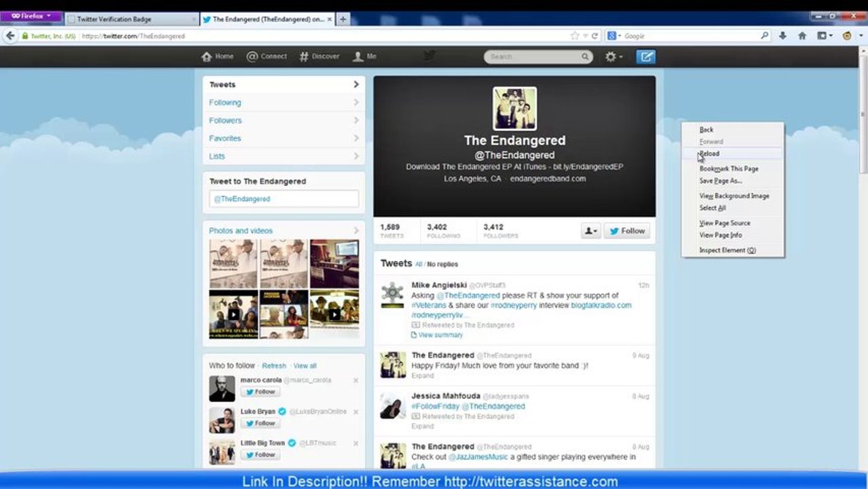Go to Twitter Home
Screen dimensions: 868x489
[217, 56]
